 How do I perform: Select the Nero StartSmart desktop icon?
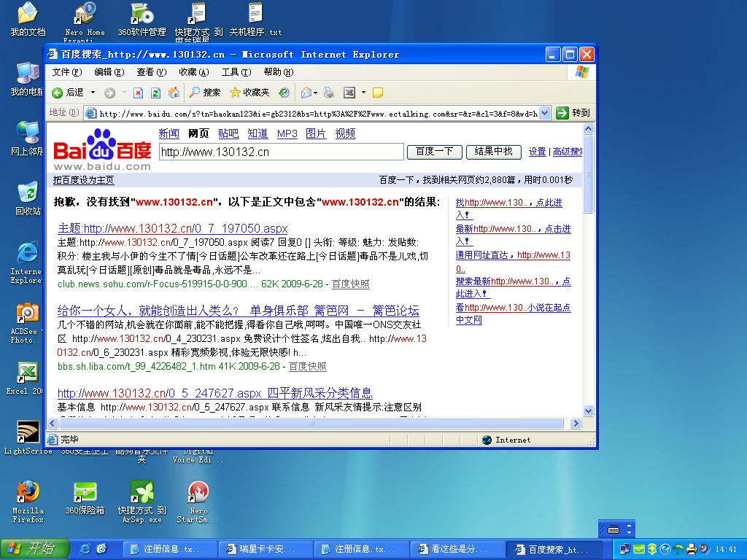point(198,502)
